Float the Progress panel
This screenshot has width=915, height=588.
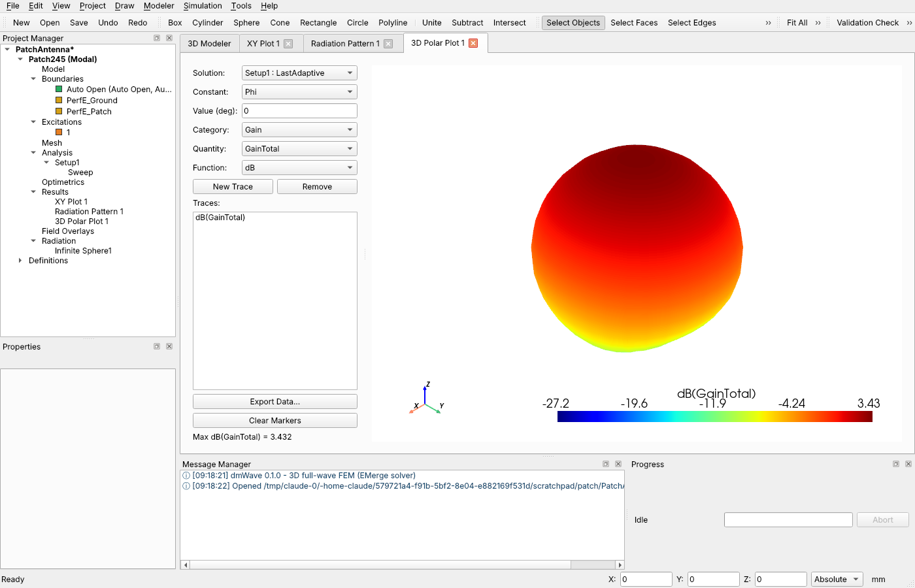point(896,464)
